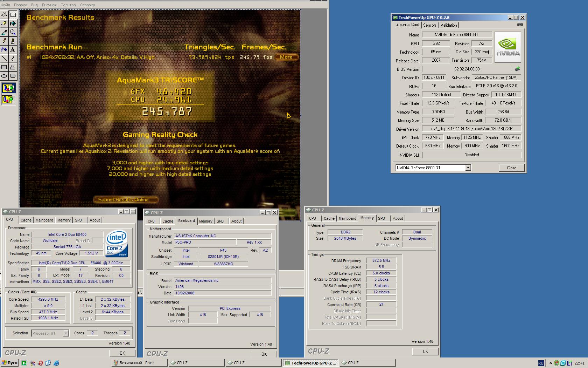This screenshot has width=588, height=368.
Task: Open the Файл menu in Paint
Action: 5,5
